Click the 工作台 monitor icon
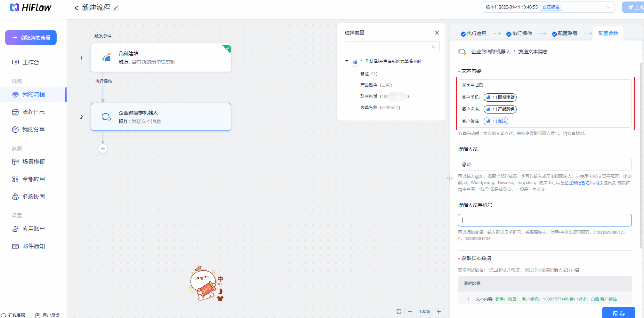The width and height of the screenshot is (644, 318). [x=15, y=63]
